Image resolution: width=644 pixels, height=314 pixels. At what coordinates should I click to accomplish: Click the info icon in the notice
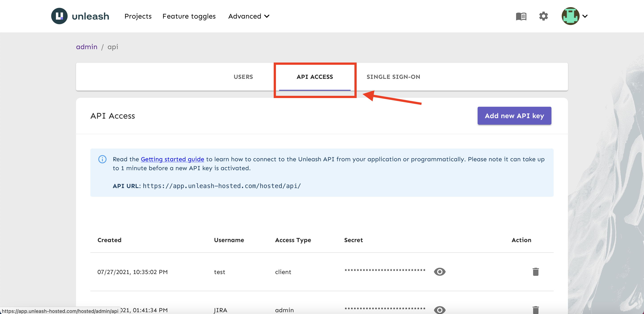click(x=102, y=159)
